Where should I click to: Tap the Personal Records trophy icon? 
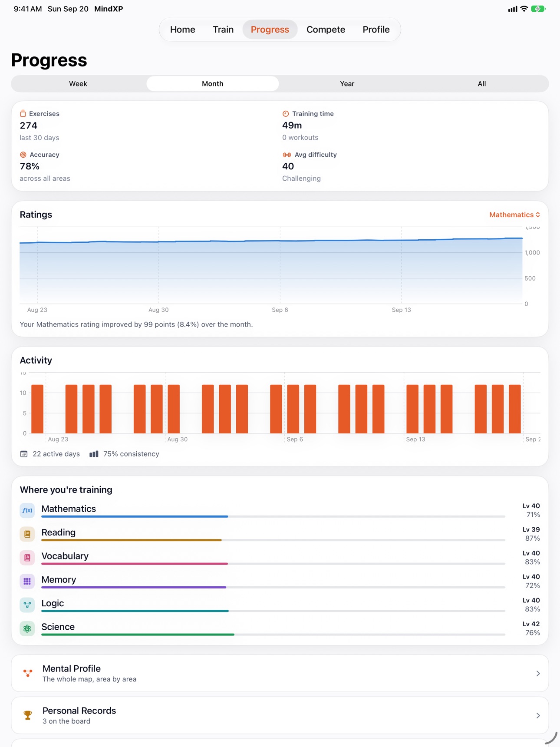[x=28, y=715]
